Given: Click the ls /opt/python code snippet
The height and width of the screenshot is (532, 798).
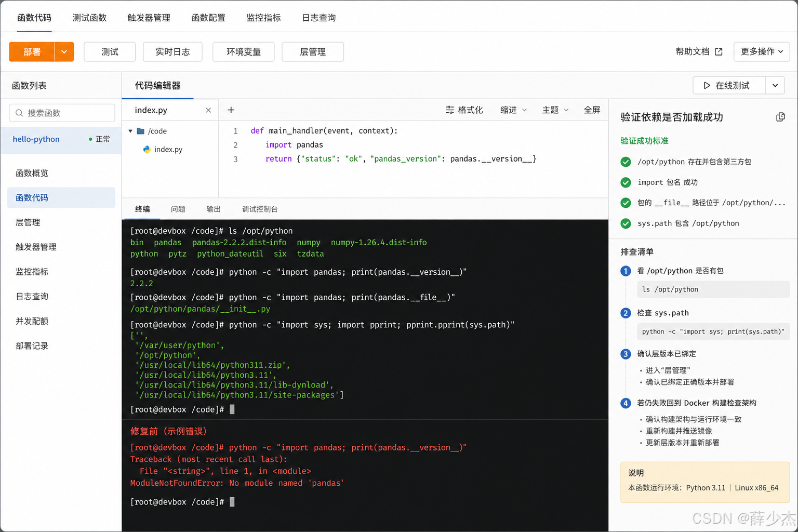Looking at the screenshot, I should (713, 289).
